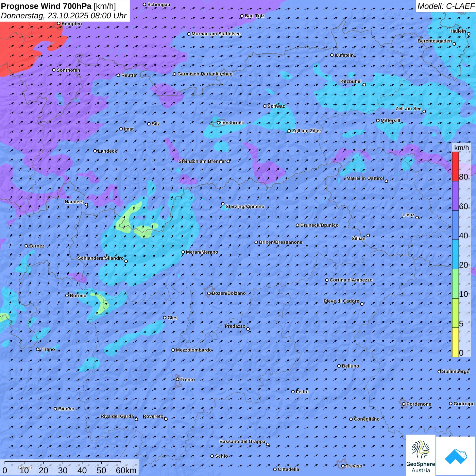Click the light green 10 km/h legend color
This screenshot has height=476, width=476.
455,284
